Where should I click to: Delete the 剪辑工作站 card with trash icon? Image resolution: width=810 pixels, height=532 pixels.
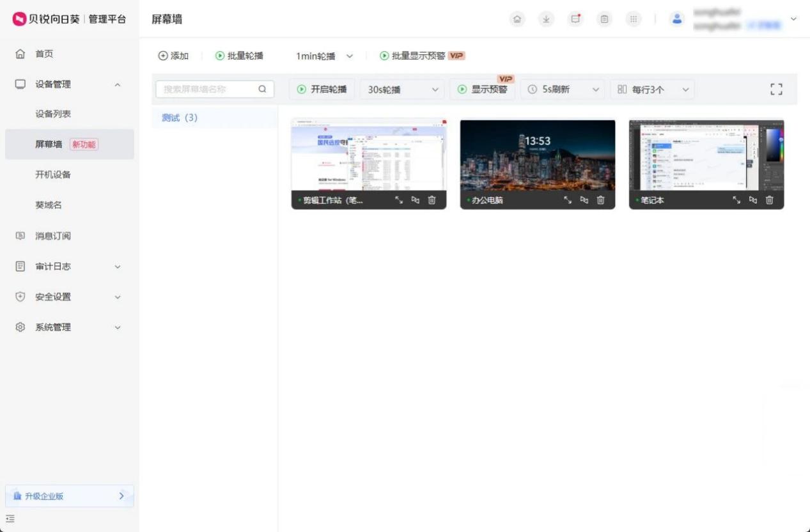(x=432, y=200)
